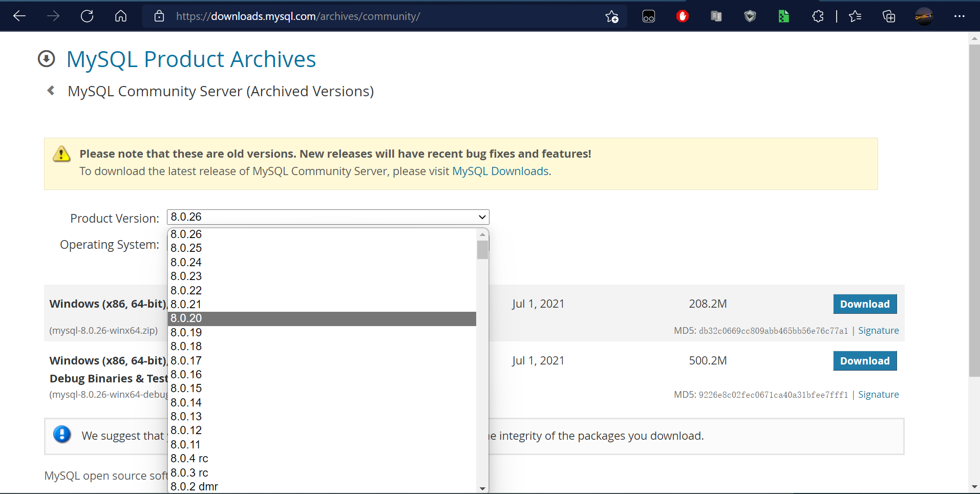
Task: Select version 8.0.19 in the list
Action: coord(322,332)
